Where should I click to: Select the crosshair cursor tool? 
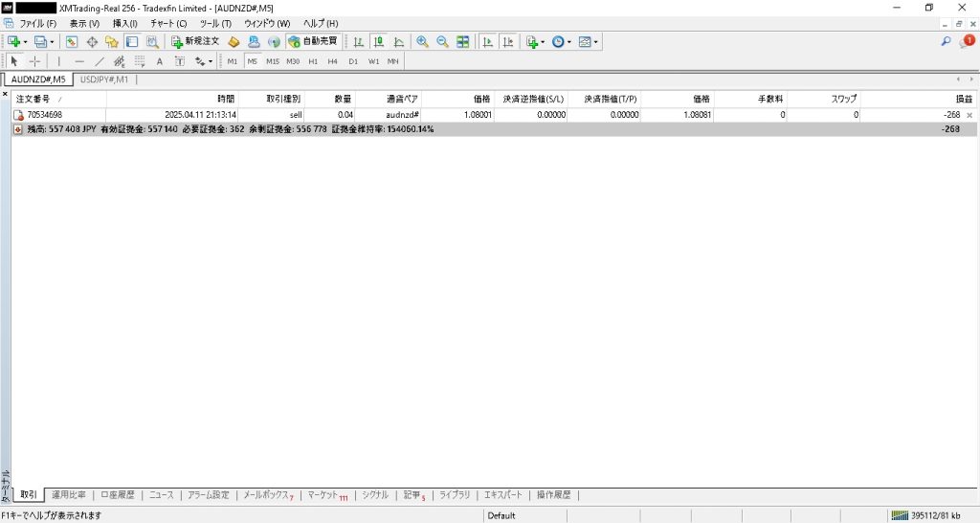pos(34,61)
